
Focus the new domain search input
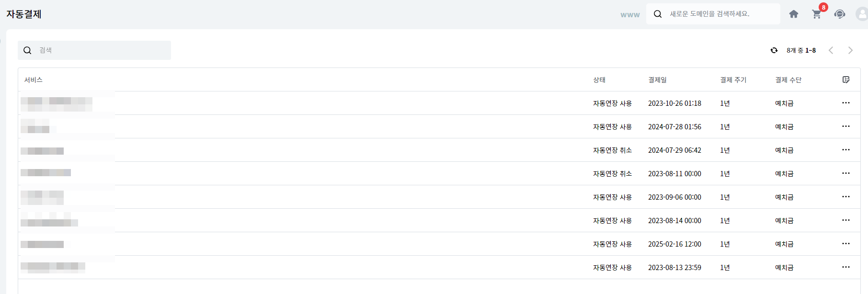(x=719, y=14)
